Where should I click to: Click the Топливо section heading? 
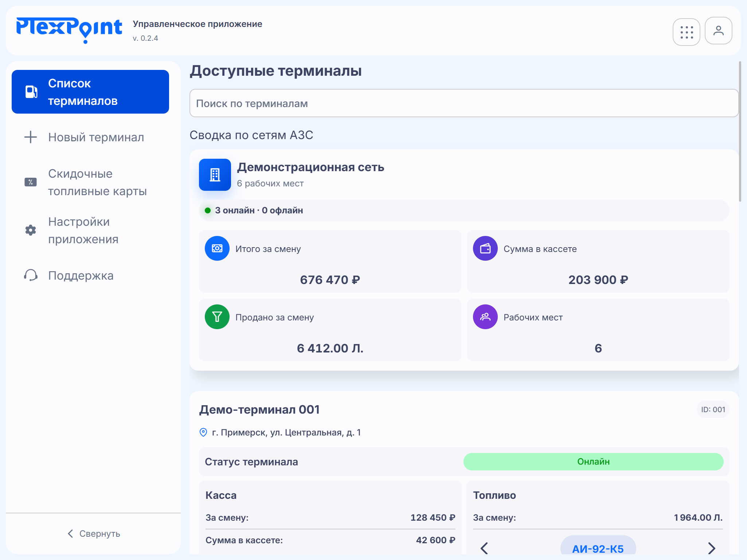494,495
